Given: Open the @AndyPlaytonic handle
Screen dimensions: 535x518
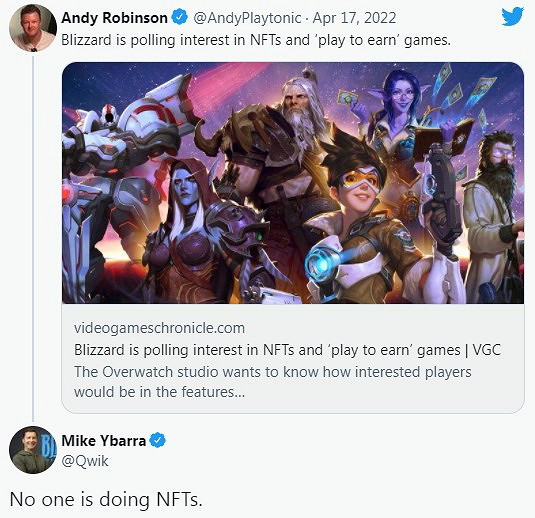Looking at the screenshot, I should point(247,18).
